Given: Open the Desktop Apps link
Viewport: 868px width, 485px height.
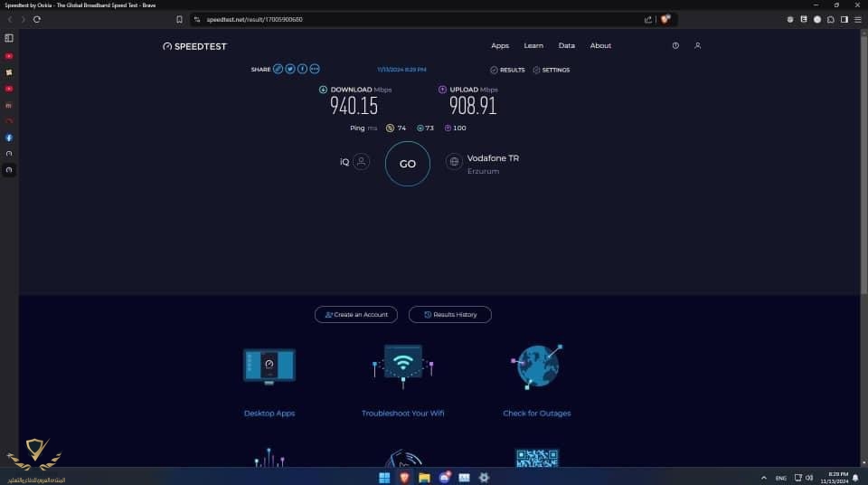Looking at the screenshot, I should click(269, 414).
